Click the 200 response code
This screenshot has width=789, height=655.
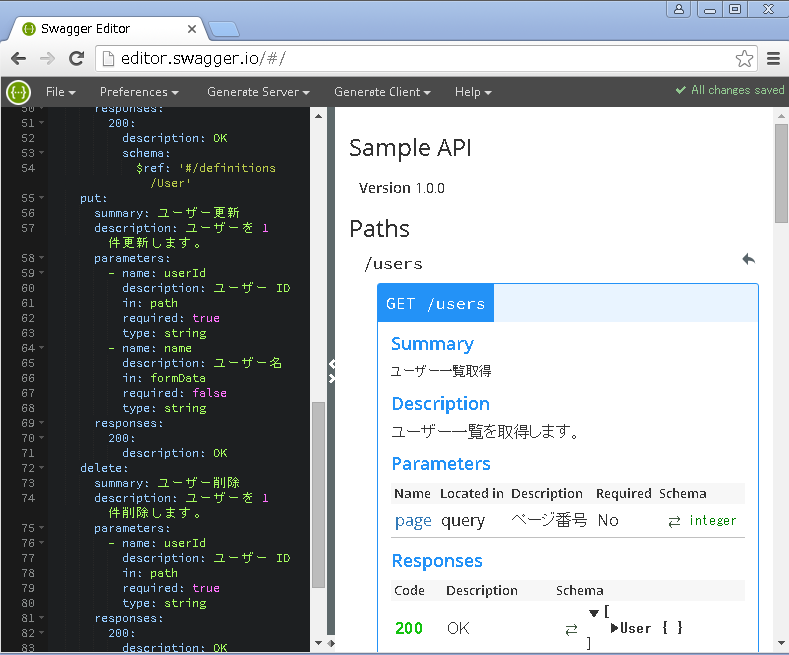(x=409, y=628)
